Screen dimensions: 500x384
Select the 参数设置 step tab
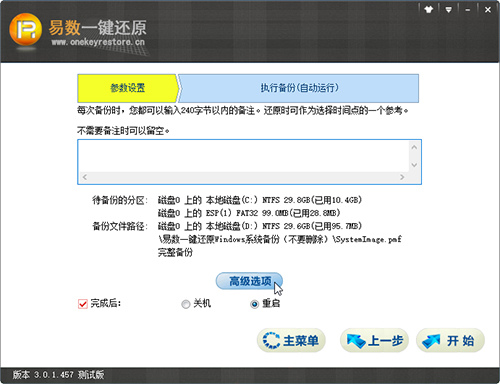(x=128, y=88)
